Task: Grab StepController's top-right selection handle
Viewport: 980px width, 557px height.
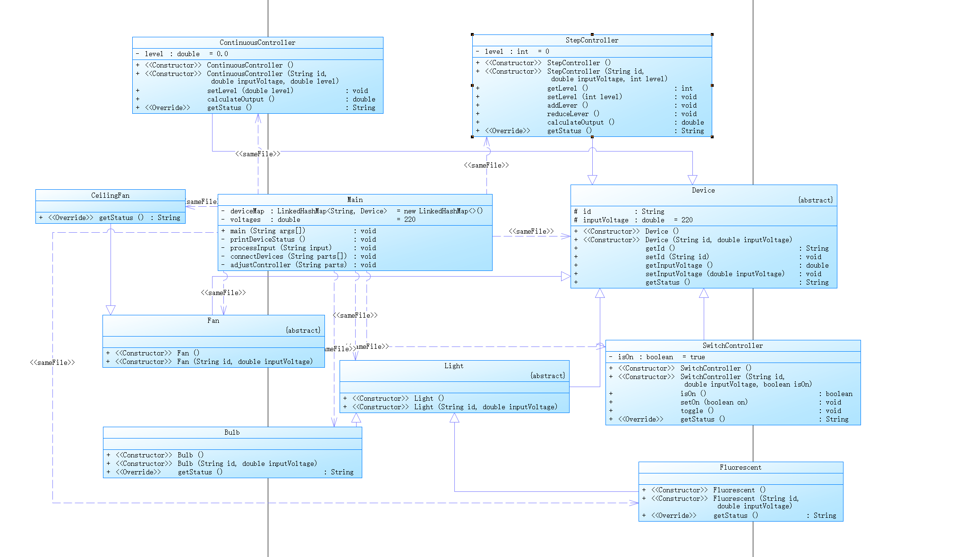Action: [712, 34]
